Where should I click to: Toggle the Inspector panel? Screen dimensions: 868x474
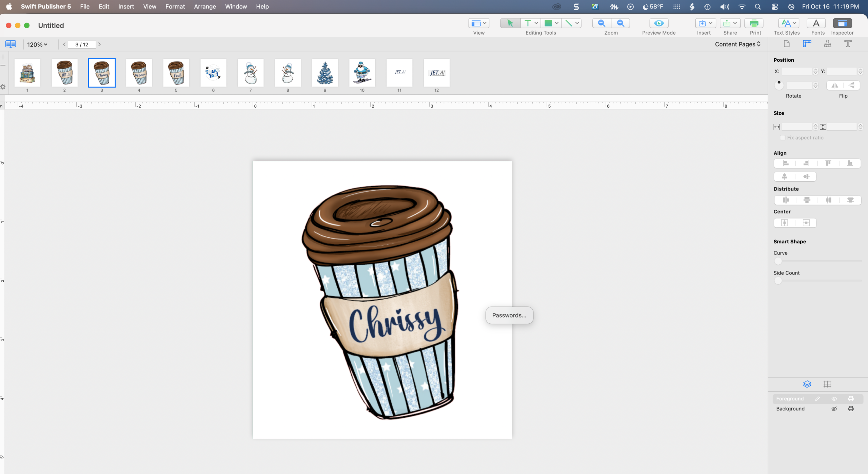pyautogui.click(x=842, y=23)
